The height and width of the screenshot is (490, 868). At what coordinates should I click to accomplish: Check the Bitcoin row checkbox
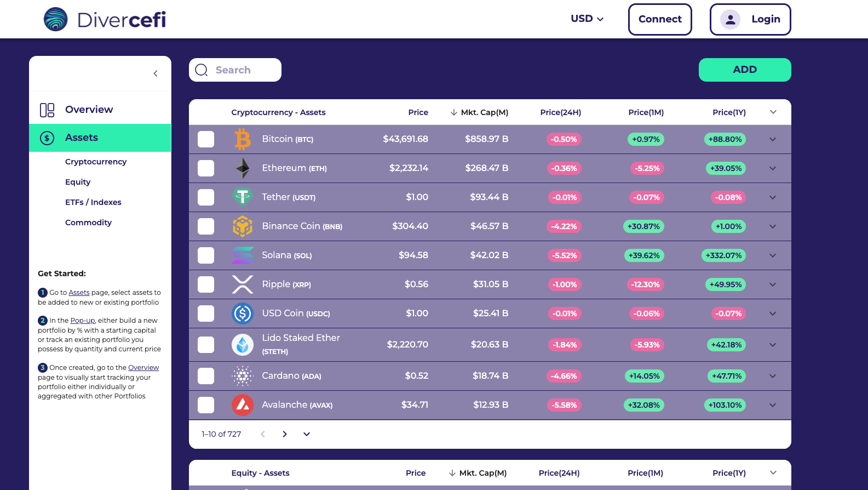pyautogui.click(x=206, y=139)
